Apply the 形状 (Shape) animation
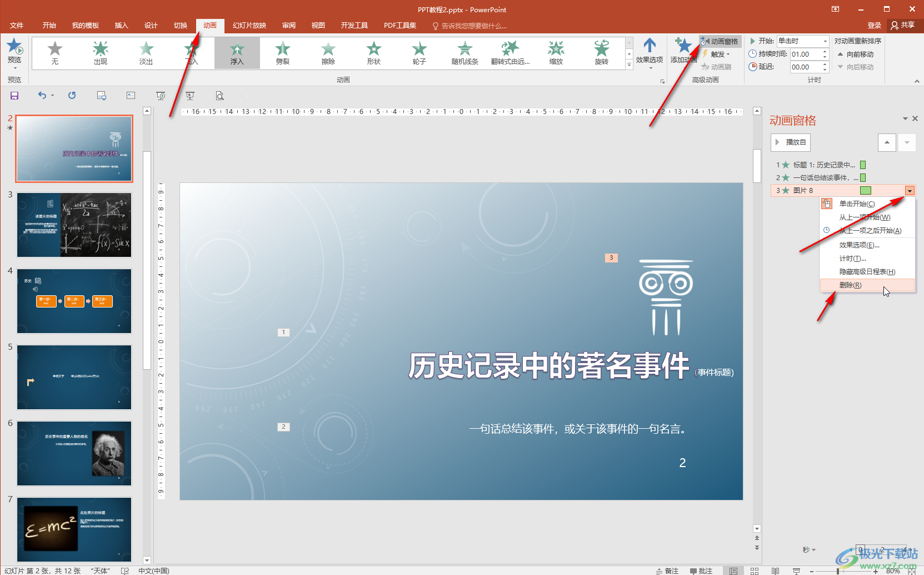 (374, 53)
